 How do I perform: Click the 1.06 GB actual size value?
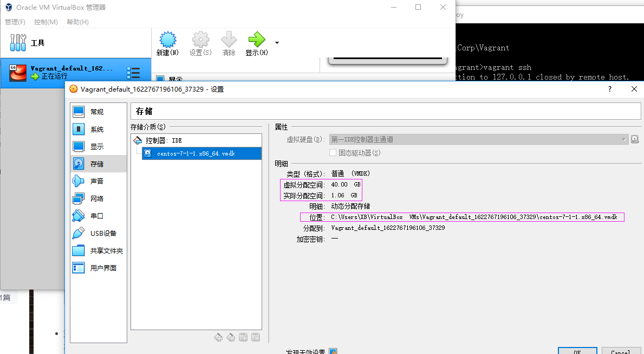tap(344, 195)
